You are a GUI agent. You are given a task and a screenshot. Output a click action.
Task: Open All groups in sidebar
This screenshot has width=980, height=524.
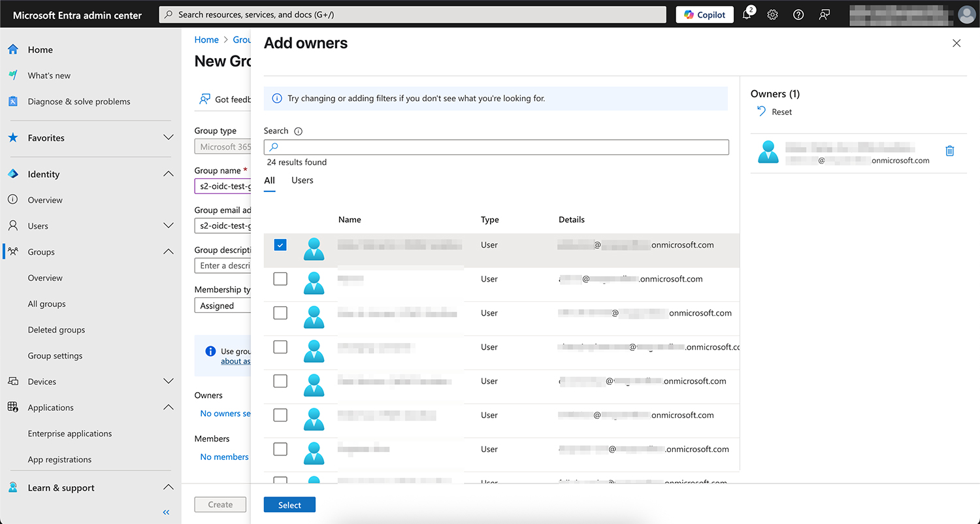(46, 304)
